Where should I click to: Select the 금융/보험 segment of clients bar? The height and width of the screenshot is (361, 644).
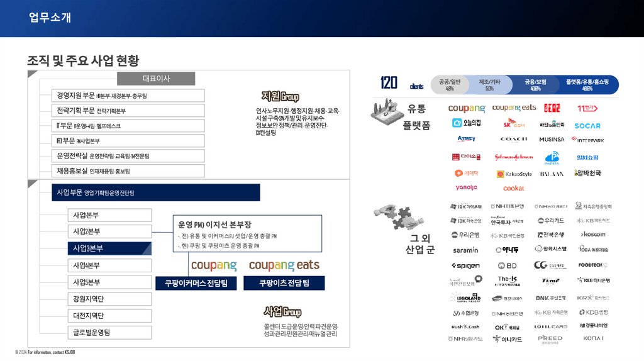pos(536,85)
